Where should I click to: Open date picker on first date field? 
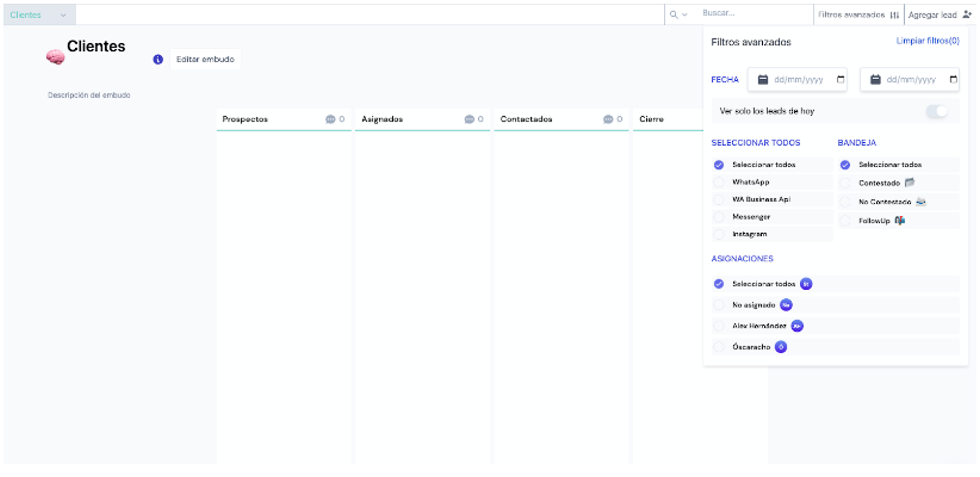coord(840,79)
